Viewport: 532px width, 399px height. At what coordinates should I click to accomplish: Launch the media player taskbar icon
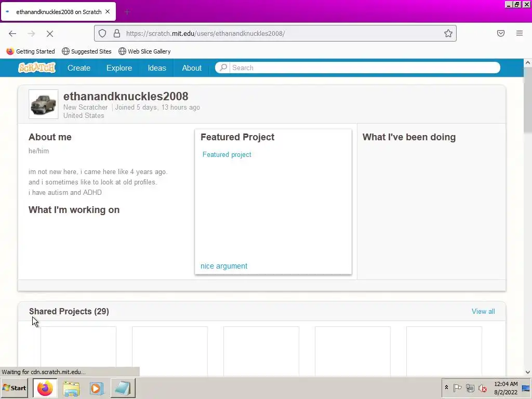tap(97, 388)
